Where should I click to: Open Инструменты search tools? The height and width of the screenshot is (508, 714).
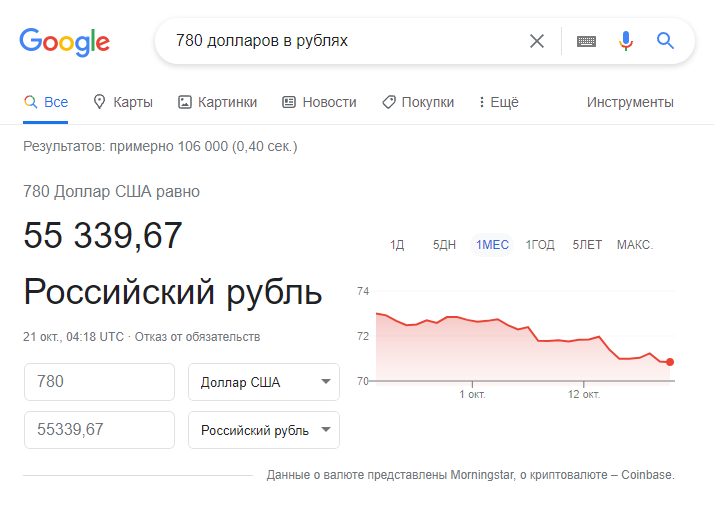coord(630,102)
